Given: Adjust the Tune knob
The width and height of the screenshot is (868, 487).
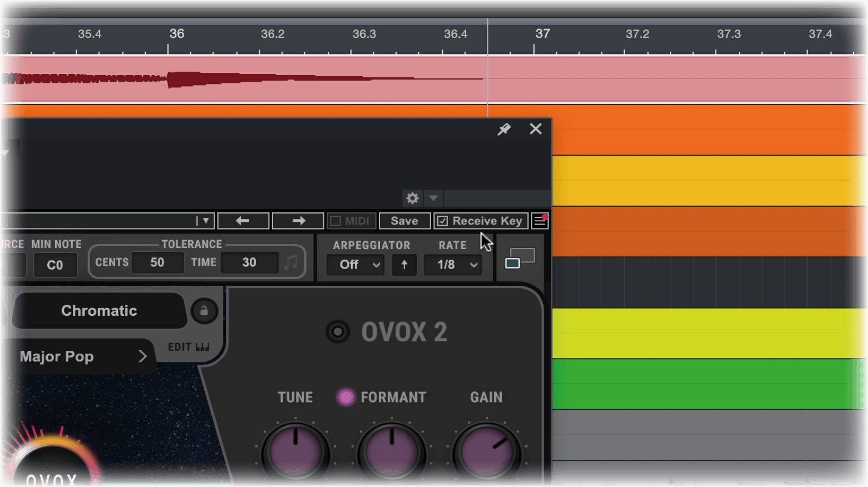Looking at the screenshot, I should [295, 451].
